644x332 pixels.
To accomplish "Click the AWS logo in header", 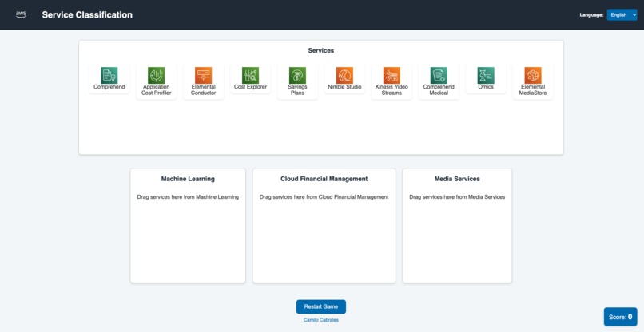I will (x=21, y=15).
